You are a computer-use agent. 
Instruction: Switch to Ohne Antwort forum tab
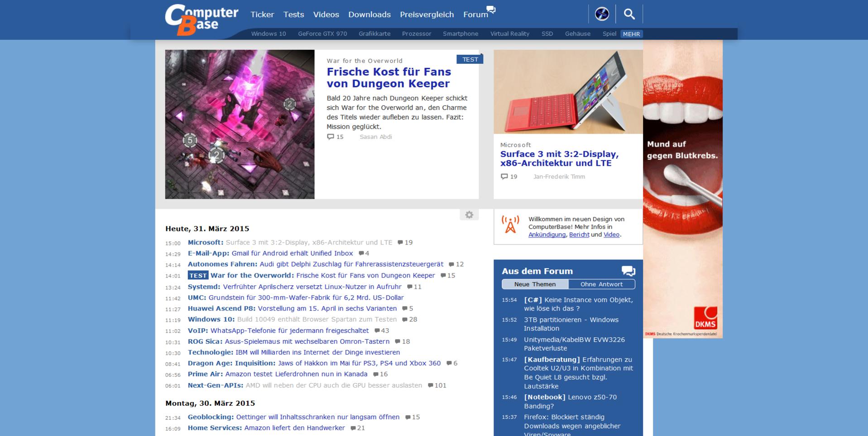coord(602,284)
